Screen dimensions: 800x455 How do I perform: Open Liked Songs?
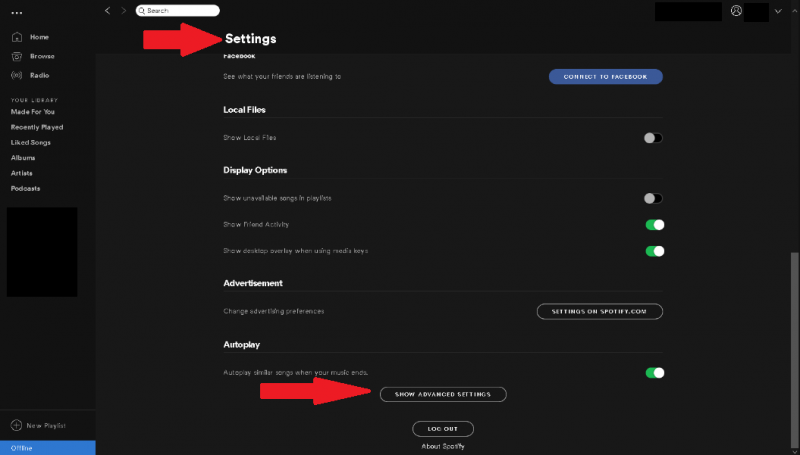[x=31, y=142]
